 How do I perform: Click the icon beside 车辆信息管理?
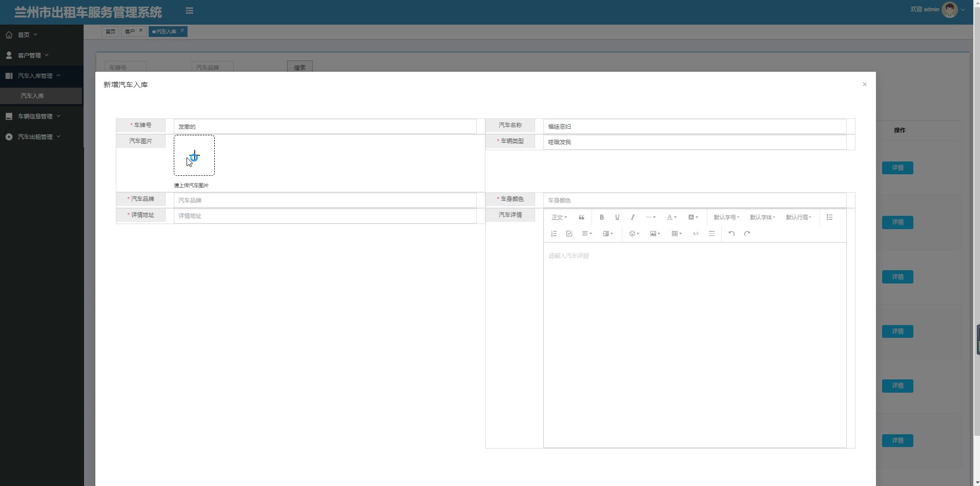pyautogui.click(x=9, y=116)
